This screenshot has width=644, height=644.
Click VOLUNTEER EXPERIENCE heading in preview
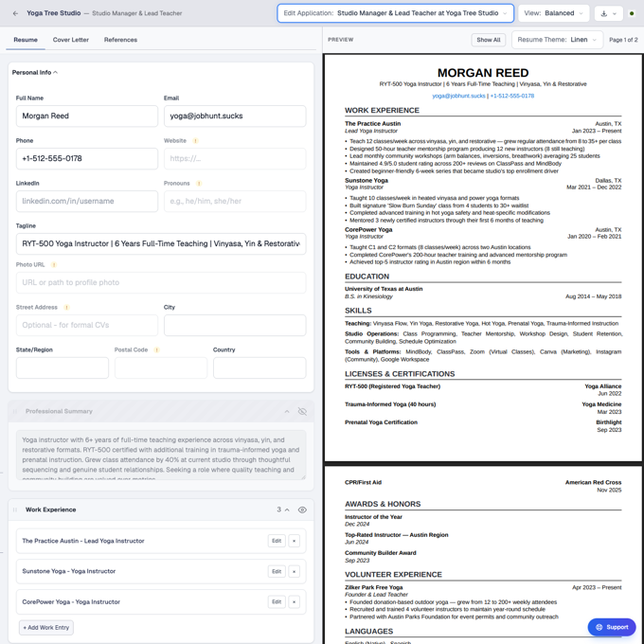[393, 575]
